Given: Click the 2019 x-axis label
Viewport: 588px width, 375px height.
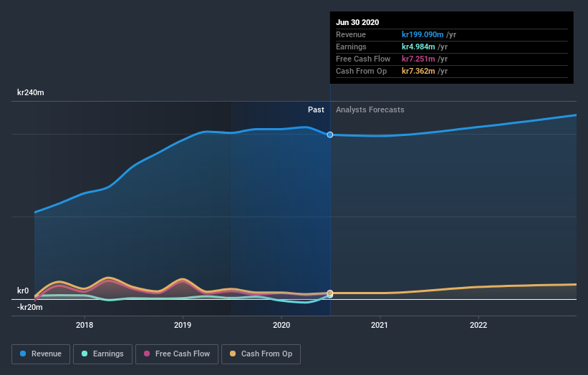Looking at the screenshot, I should 183,325.
